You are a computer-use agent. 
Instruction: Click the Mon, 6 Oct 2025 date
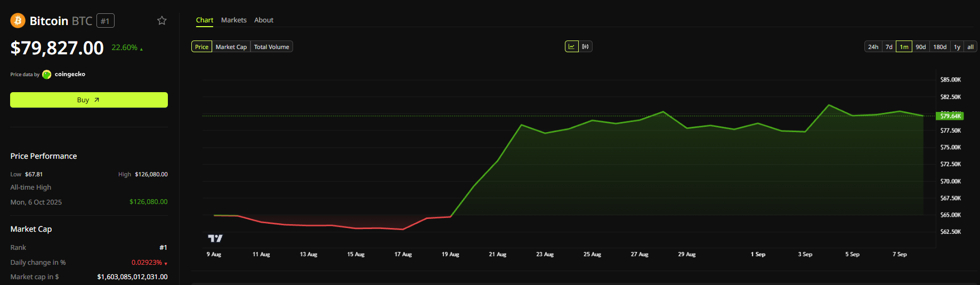36,202
